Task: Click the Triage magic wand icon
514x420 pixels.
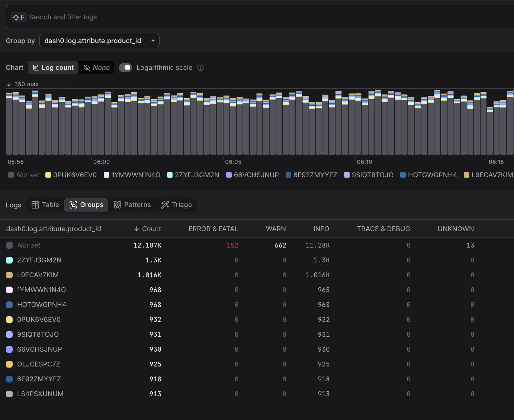Action: (165, 205)
